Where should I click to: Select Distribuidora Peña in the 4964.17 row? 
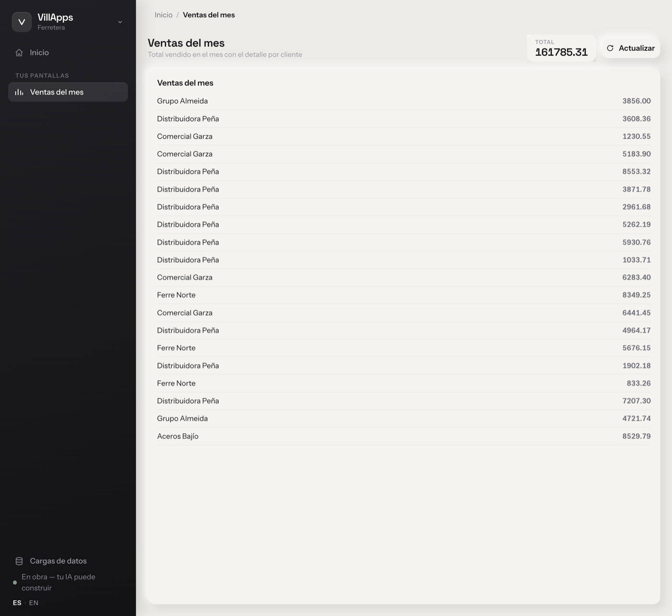pyautogui.click(x=188, y=331)
